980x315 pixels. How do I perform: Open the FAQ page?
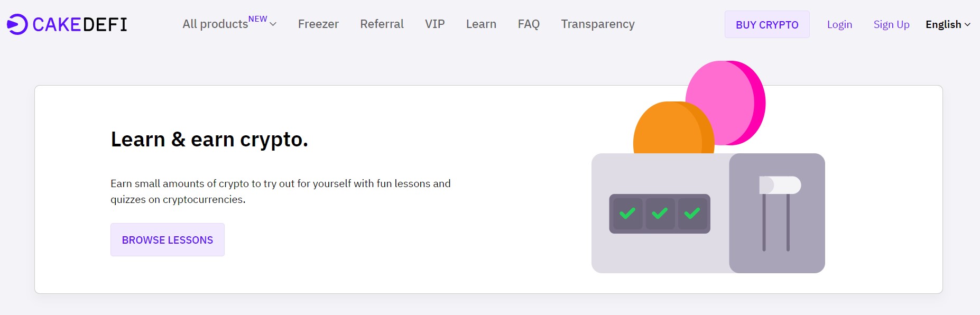529,24
